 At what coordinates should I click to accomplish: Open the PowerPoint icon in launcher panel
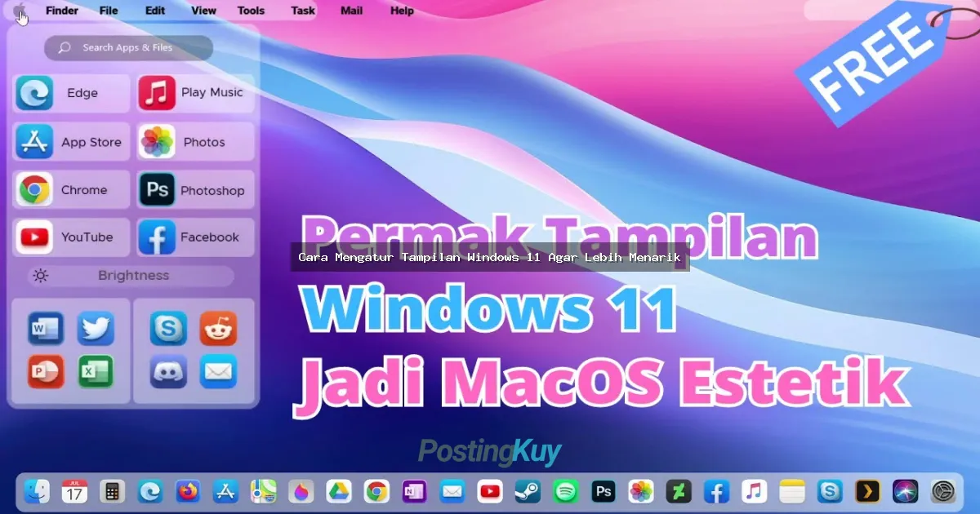[46, 371]
